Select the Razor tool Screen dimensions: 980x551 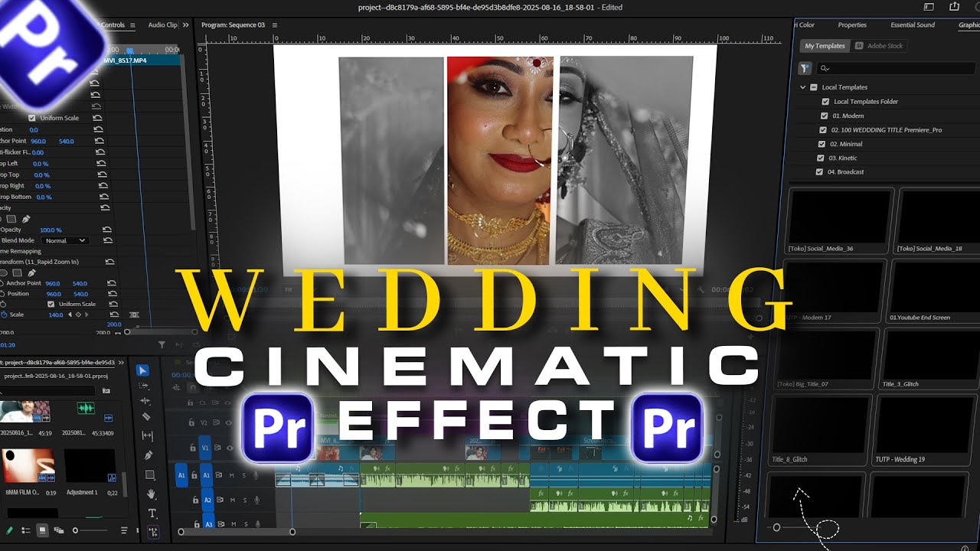point(146,417)
